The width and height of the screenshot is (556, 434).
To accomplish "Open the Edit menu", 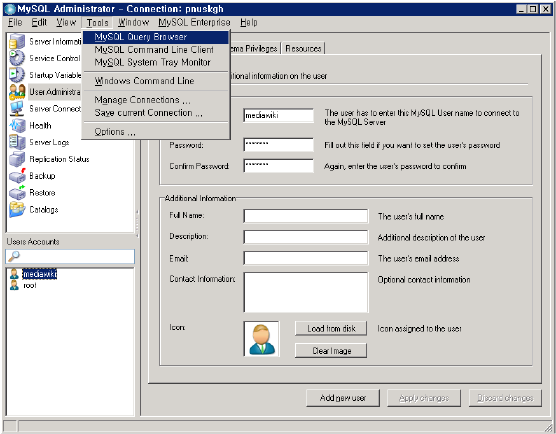I will pos(39,22).
